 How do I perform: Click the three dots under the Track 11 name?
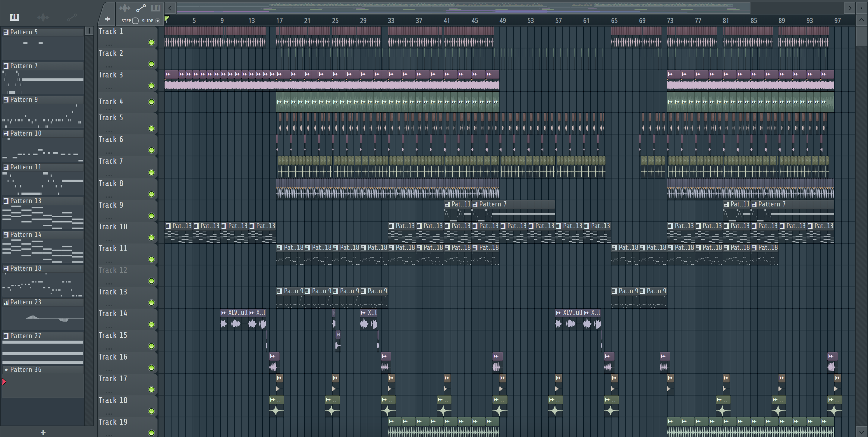click(x=108, y=262)
